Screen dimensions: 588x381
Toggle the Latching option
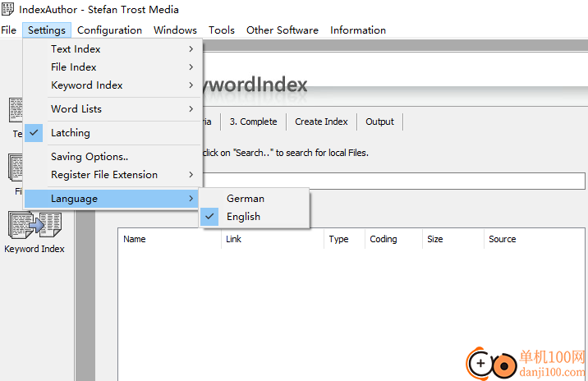coord(113,133)
